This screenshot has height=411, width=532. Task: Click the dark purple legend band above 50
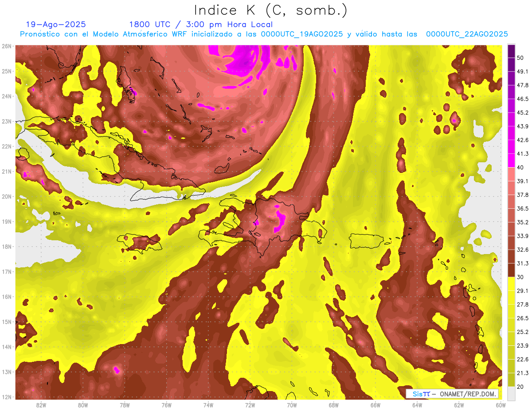tap(511, 51)
